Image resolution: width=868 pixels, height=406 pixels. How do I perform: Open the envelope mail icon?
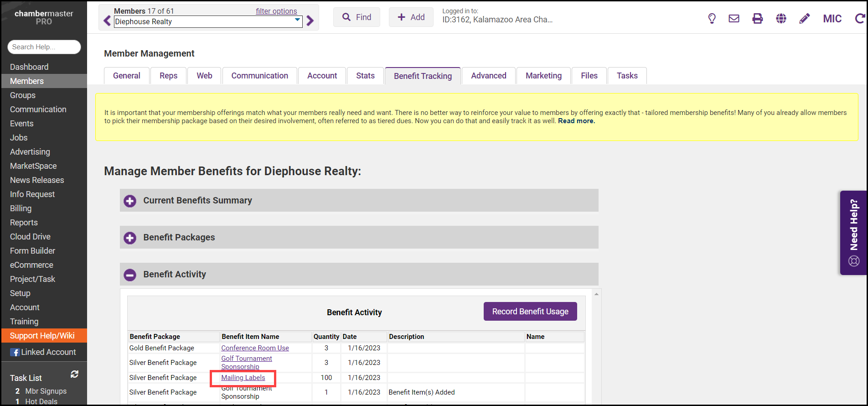tap(734, 18)
